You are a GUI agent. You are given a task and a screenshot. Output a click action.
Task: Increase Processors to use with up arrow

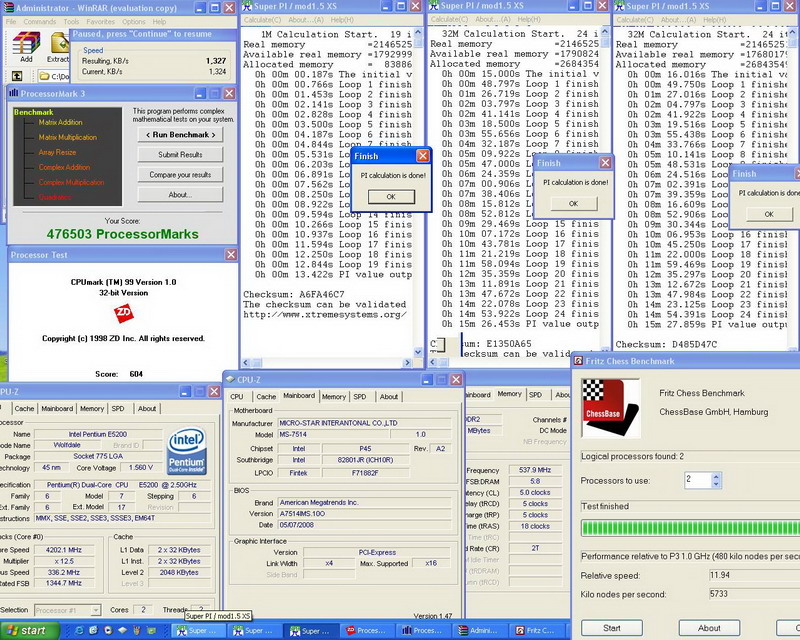point(716,476)
